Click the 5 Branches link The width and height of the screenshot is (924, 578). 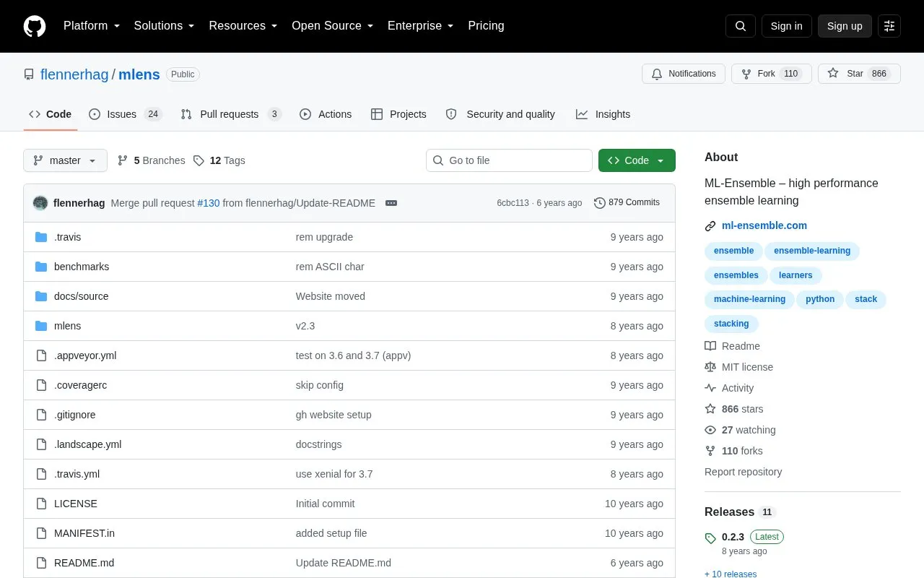tap(151, 160)
